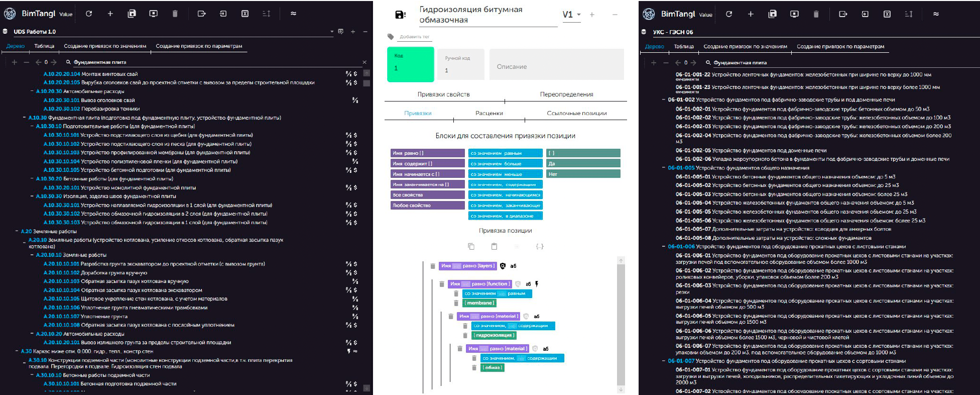Click the binding area vertical scrollbar

(x=621, y=324)
